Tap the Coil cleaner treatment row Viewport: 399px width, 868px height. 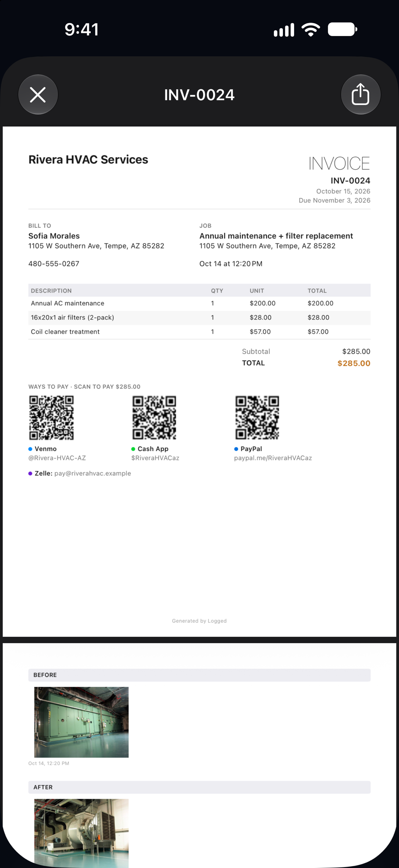[x=199, y=332]
